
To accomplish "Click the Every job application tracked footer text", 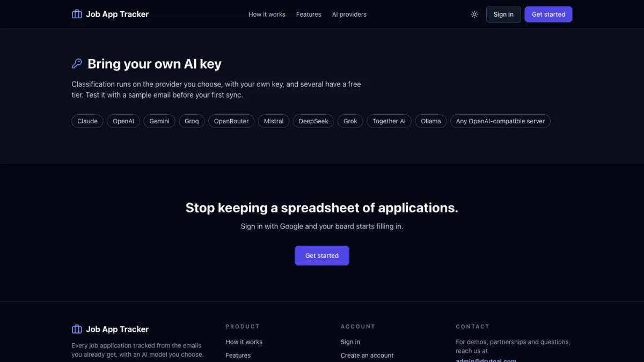I will coord(138,350).
